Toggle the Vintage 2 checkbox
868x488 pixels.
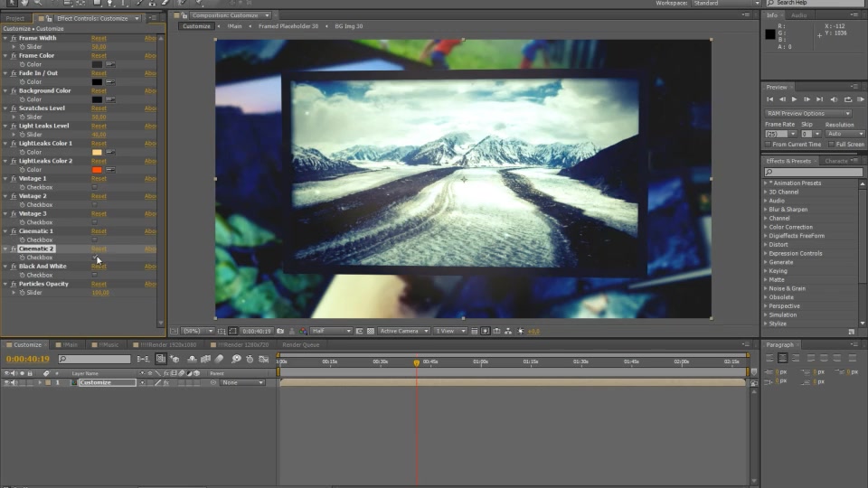(95, 205)
